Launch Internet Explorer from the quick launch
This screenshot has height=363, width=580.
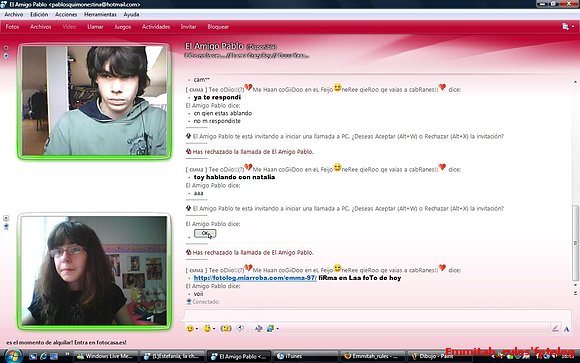(43, 356)
